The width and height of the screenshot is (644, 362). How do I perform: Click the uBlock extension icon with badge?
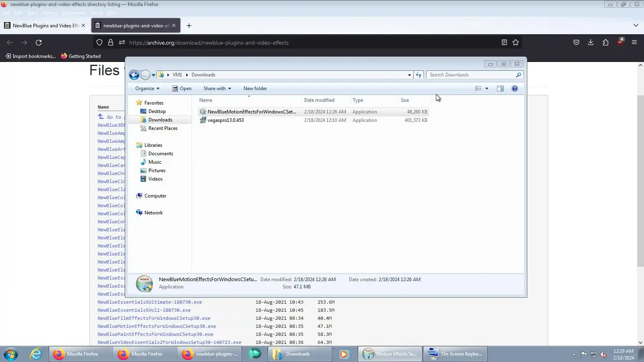[x=620, y=42]
